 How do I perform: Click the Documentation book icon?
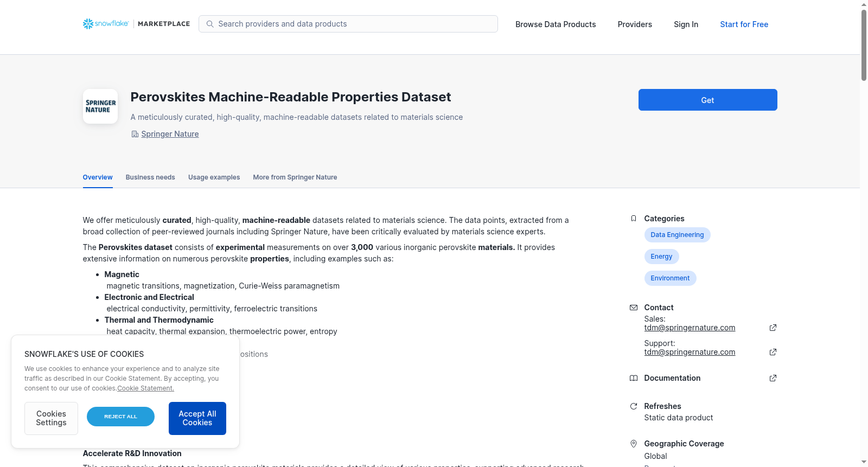pyautogui.click(x=633, y=378)
